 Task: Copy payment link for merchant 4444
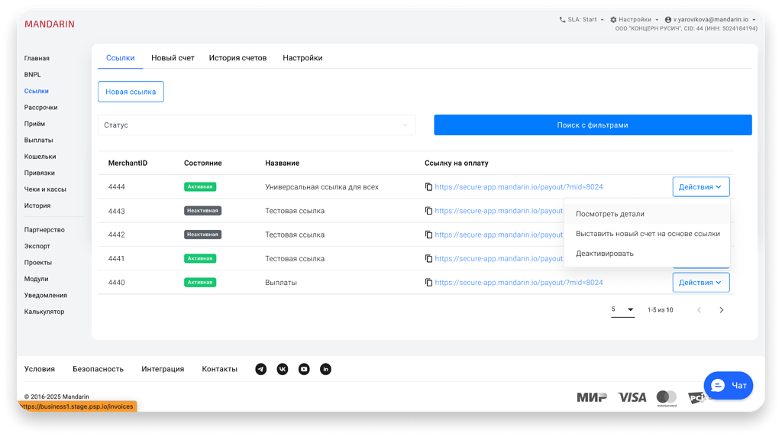(x=428, y=187)
